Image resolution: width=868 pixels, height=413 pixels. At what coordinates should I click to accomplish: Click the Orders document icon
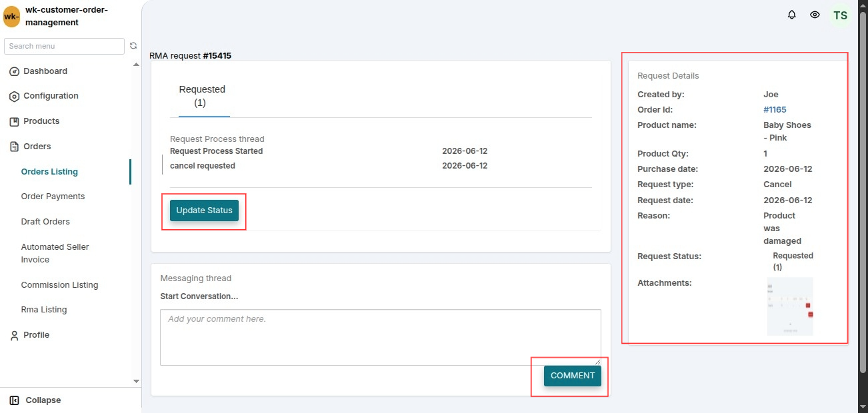(14, 147)
